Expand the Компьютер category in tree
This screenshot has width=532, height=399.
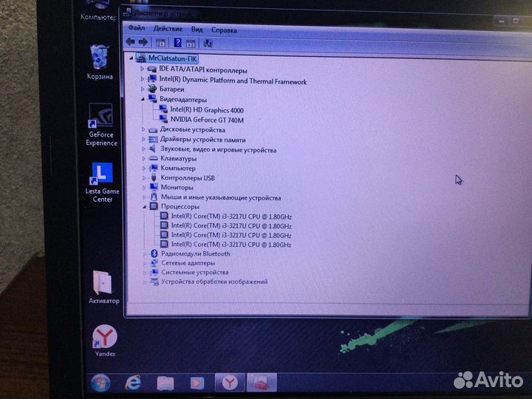[x=144, y=168]
